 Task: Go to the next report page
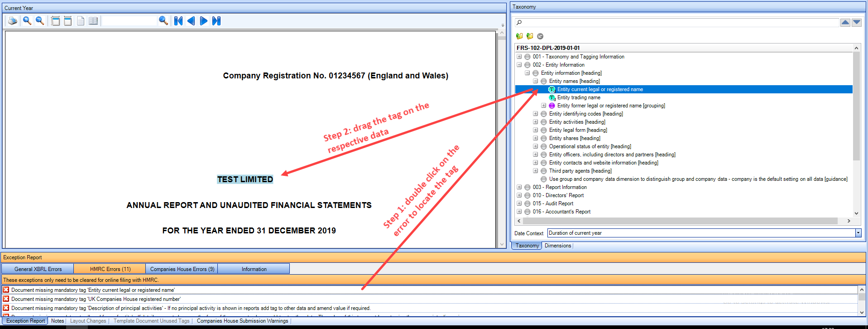click(204, 21)
